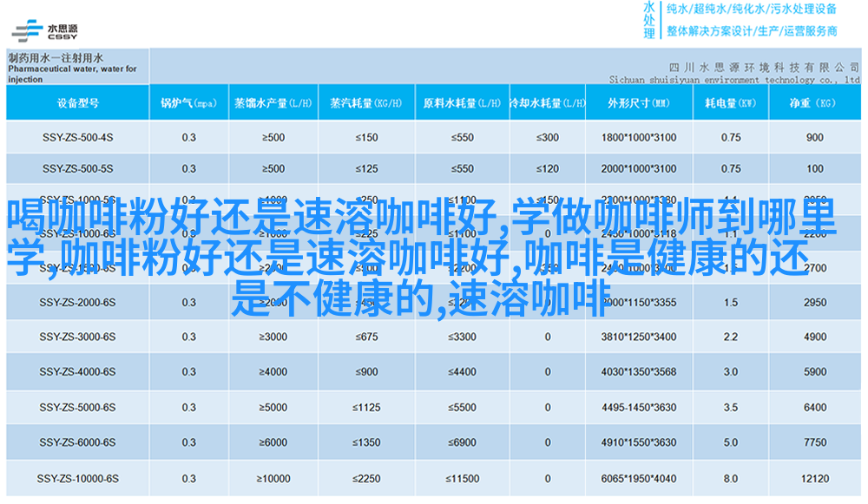Click the ≥10000 distilled water output cell

tap(273, 479)
